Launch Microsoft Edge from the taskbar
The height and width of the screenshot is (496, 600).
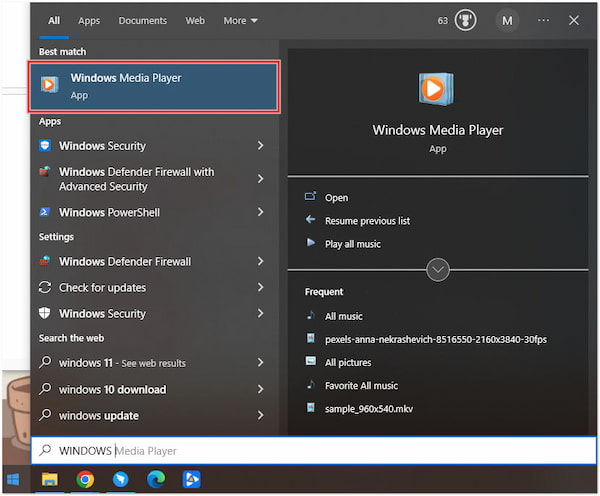point(156,479)
